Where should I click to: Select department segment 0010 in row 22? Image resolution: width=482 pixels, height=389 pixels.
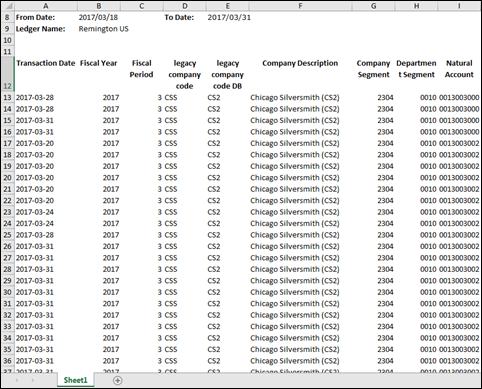[416, 201]
